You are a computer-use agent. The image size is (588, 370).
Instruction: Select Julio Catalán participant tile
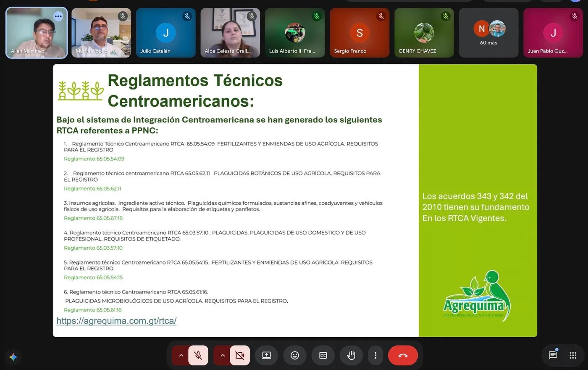[166, 33]
